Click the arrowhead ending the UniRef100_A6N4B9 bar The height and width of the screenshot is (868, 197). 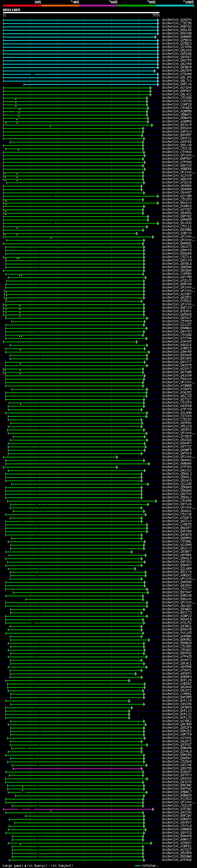click(155, 37)
